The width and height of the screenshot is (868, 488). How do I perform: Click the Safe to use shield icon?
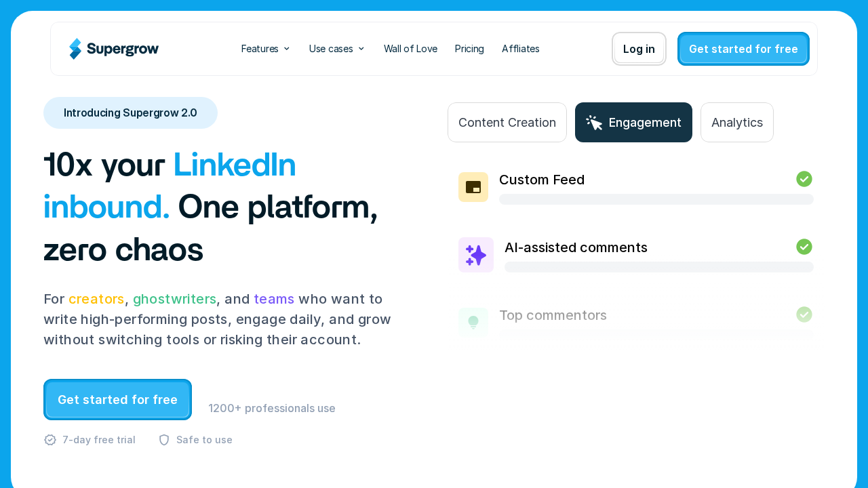[164, 440]
